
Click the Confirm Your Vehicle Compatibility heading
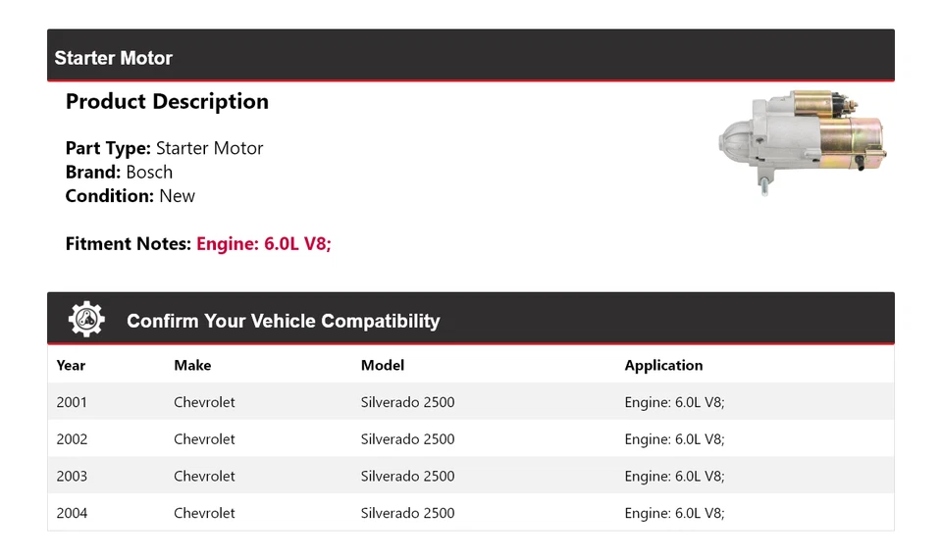283,321
